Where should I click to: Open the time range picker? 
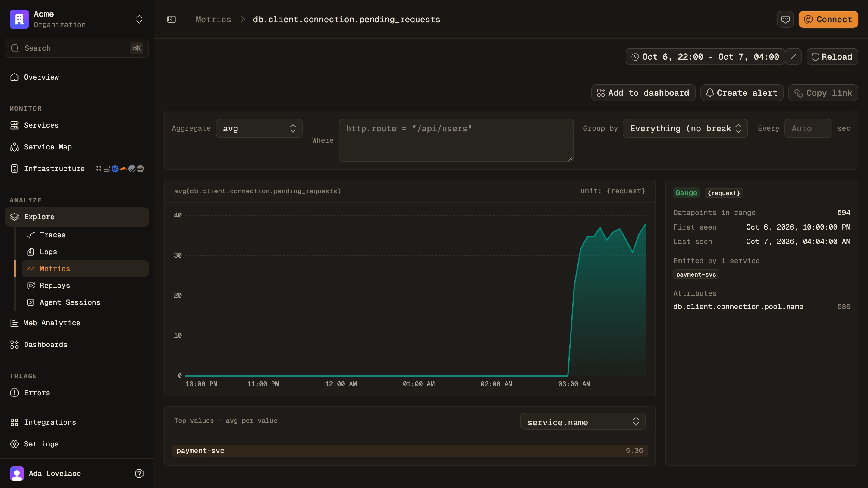point(705,57)
